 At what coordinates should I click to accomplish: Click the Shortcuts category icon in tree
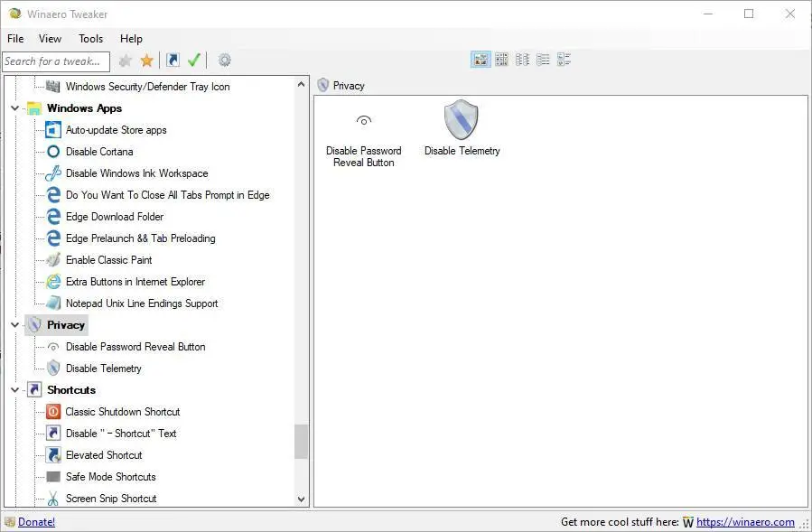pos(34,389)
